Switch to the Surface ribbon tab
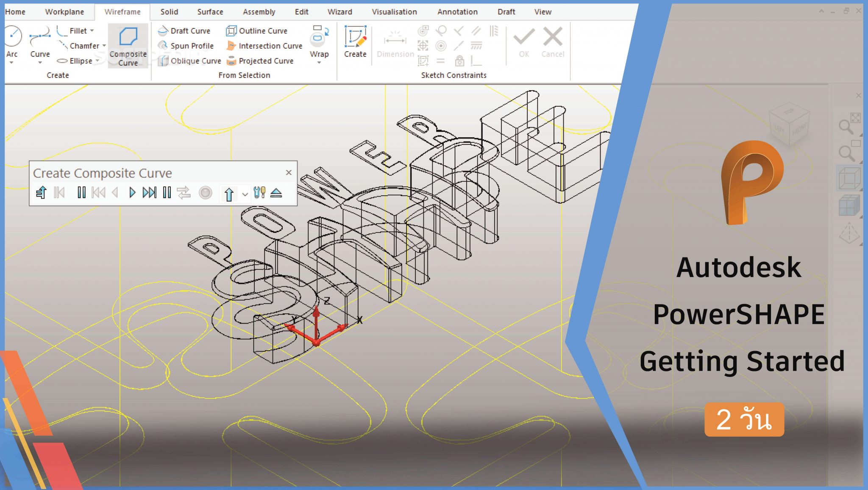The image size is (868, 490). click(210, 12)
